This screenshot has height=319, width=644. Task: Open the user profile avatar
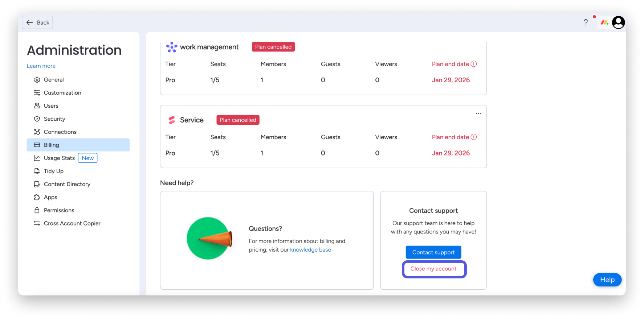click(x=618, y=22)
